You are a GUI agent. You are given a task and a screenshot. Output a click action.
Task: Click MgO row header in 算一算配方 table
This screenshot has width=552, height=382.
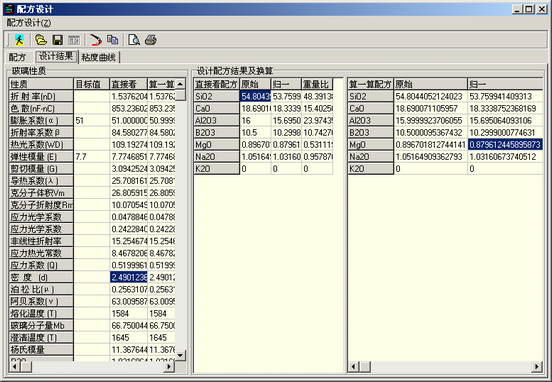[370, 144]
